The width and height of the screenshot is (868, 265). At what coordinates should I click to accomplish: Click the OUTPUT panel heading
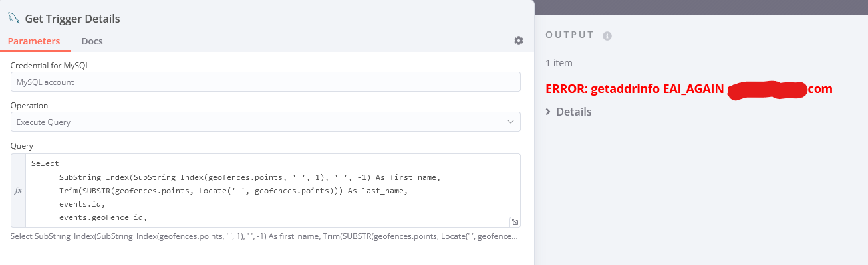(x=569, y=35)
